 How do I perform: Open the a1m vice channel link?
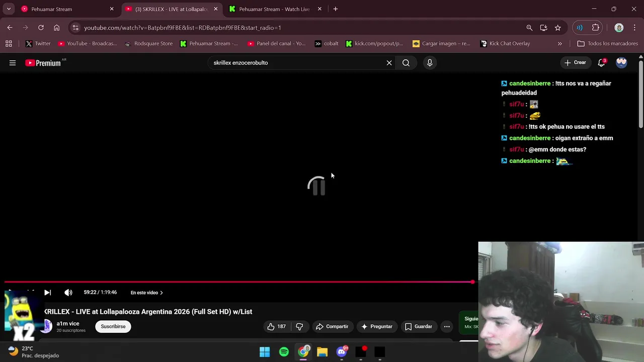[x=68, y=324]
